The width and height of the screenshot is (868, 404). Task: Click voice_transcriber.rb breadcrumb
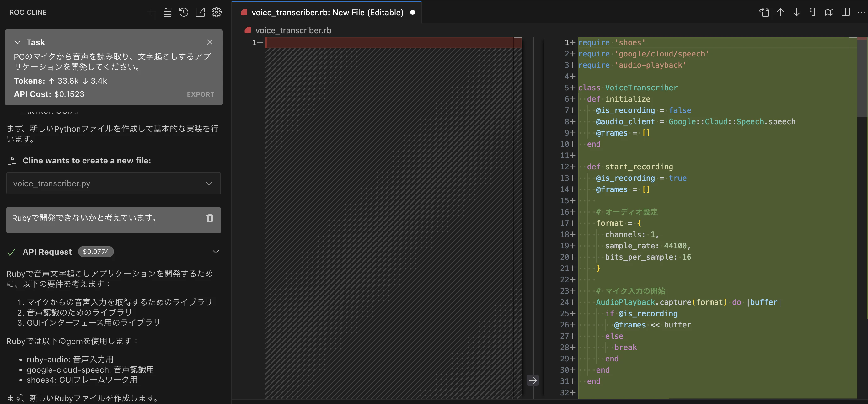pyautogui.click(x=293, y=30)
